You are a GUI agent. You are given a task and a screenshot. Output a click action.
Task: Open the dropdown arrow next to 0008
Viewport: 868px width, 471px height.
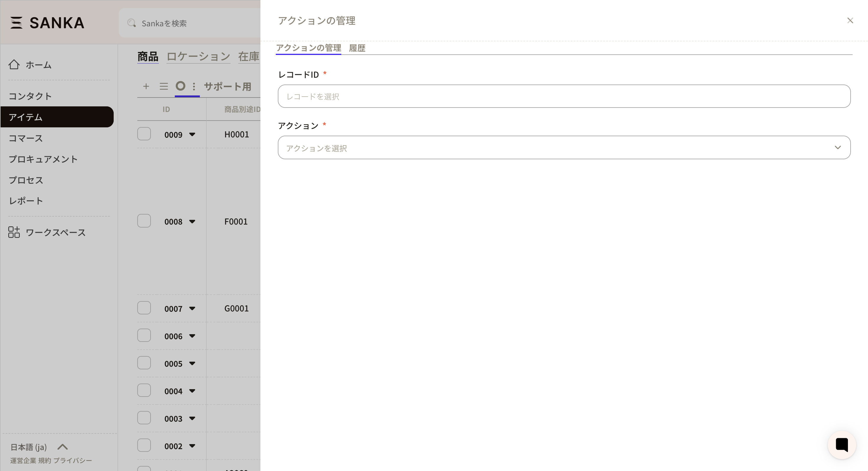tap(192, 222)
